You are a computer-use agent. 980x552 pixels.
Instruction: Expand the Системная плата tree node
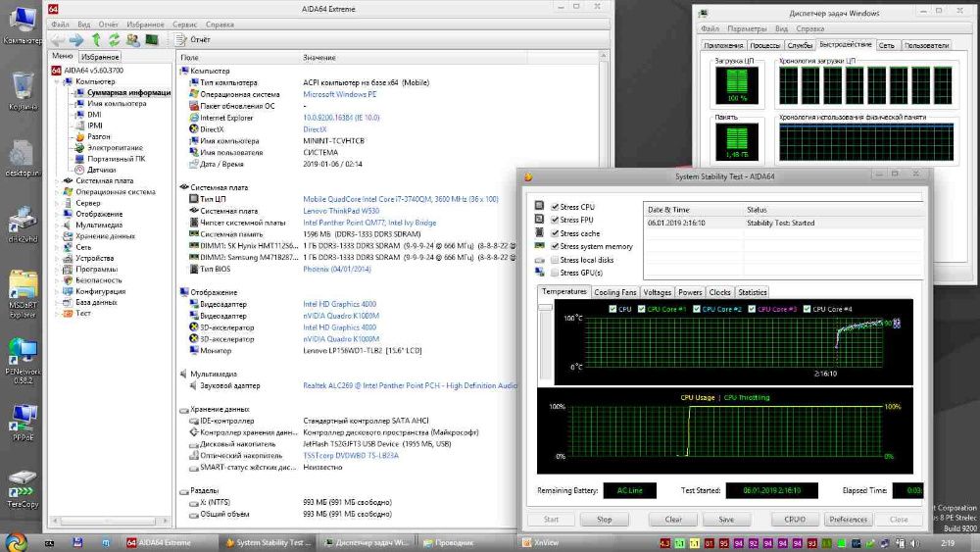57,180
